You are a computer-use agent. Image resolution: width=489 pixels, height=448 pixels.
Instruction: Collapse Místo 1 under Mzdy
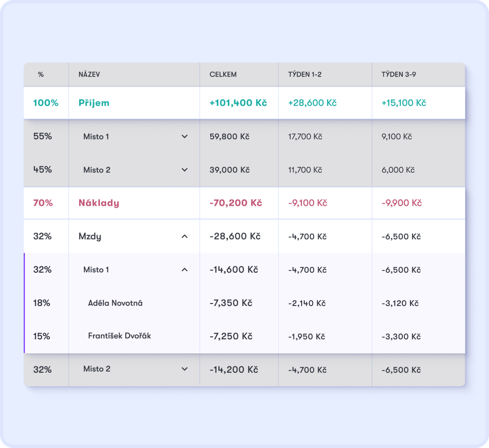[184, 270]
